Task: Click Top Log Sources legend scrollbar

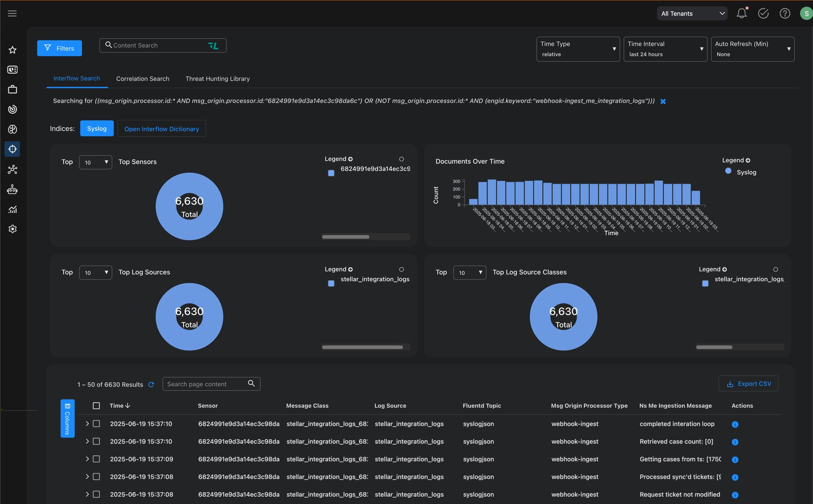Action: [362, 347]
